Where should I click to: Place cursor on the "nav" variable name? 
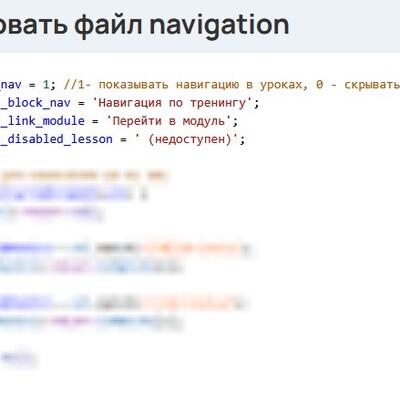pos(11,85)
